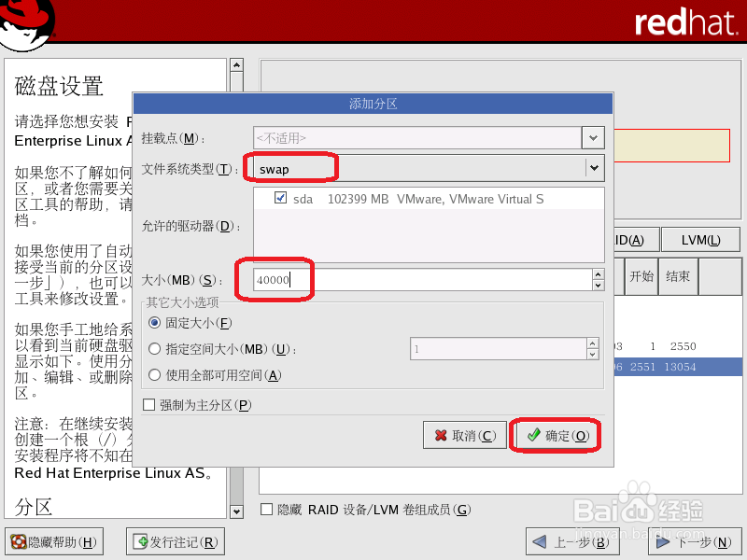
Task: Click the green checkmark OK icon
Action: pyautogui.click(x=533, y=434)
